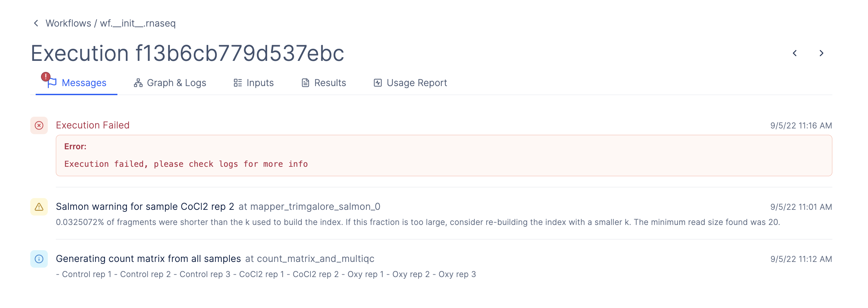Go to next execution arrow
This screenshot has height=308, width=868.
(822, 53)
